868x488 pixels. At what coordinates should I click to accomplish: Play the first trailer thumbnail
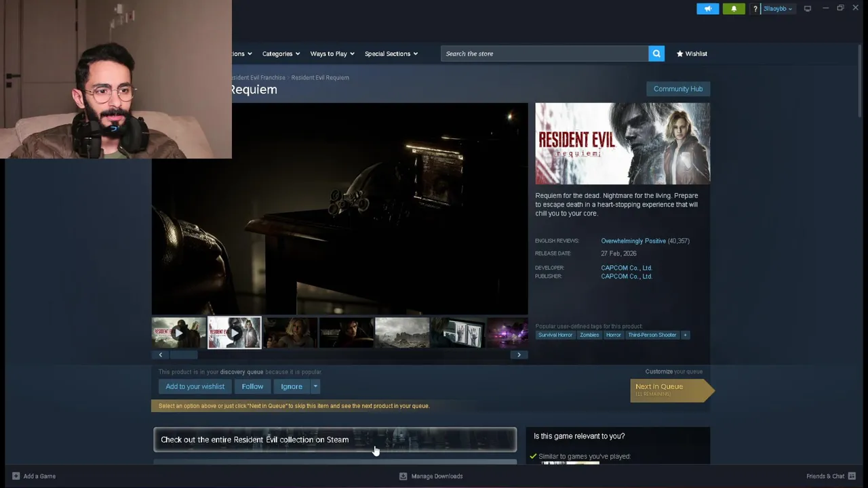pos(178,333)
